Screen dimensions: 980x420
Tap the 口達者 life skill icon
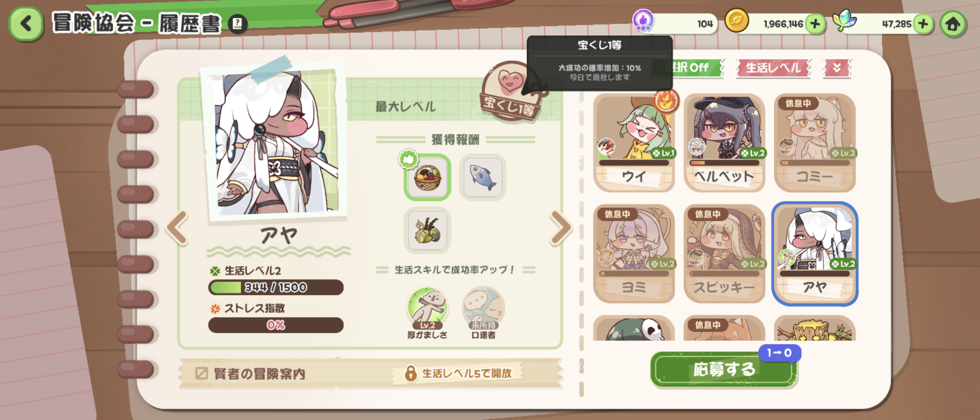point(483,308)
